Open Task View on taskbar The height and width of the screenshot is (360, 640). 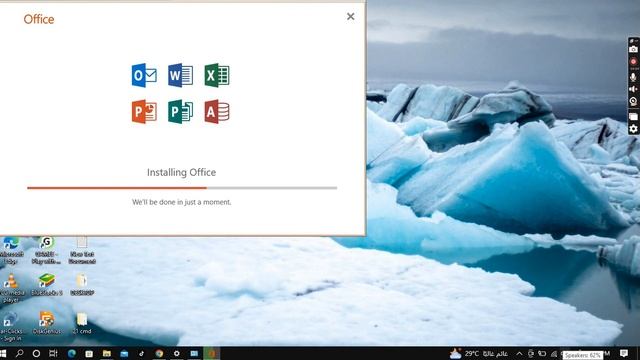click(53, 353)
